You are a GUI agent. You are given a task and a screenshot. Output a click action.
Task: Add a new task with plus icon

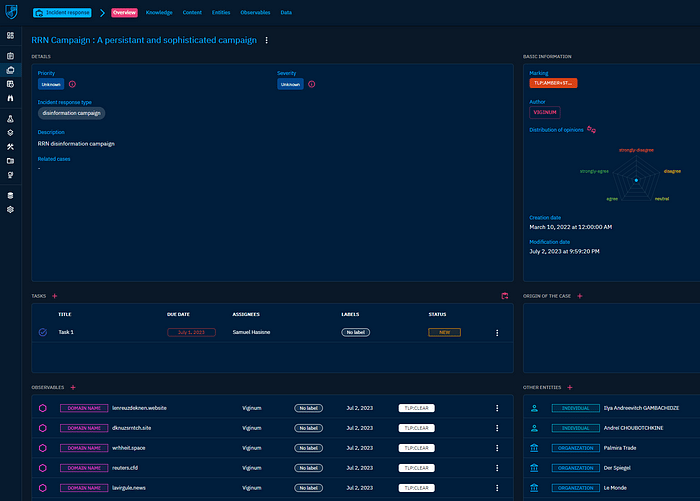[55, 296]
